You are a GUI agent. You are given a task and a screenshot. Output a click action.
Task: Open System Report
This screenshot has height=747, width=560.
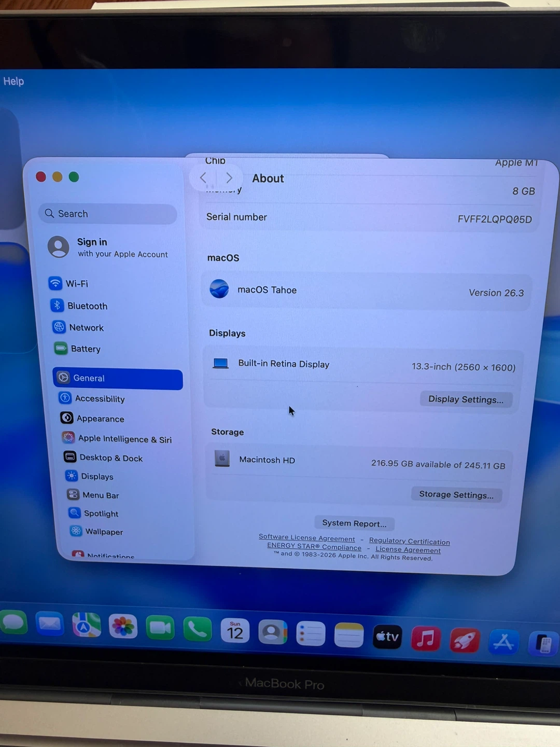click(x=354, y=523)
